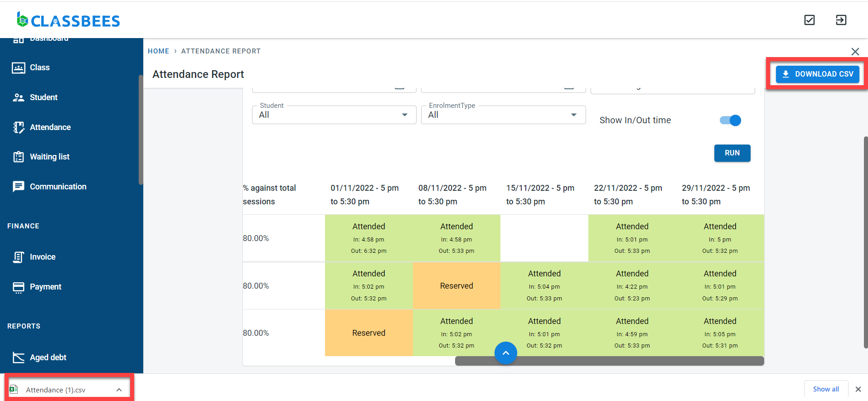Viewport: 868px width, 401px height.
Task: Open the Student section icon
Action: (18, 98)
